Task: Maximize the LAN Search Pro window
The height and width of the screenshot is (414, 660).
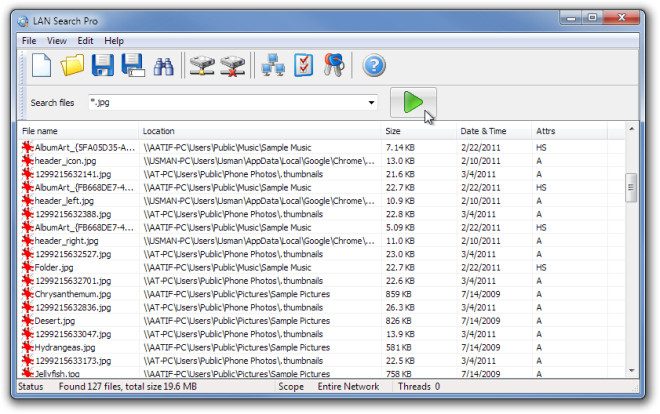Action: point(592,18)
